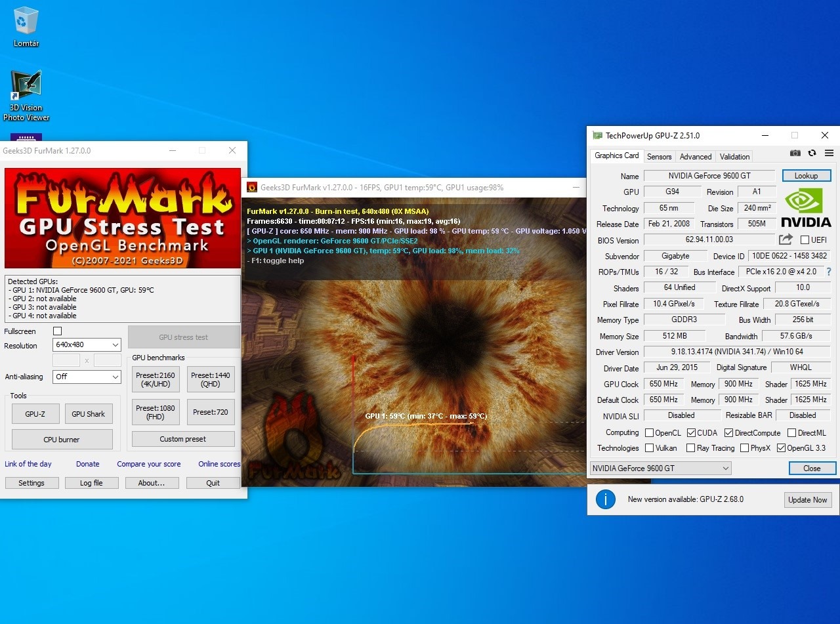
Task: Click the NVIDIA logo in GPU-Z
Action: pyautogui.click(x=806, y=207)
